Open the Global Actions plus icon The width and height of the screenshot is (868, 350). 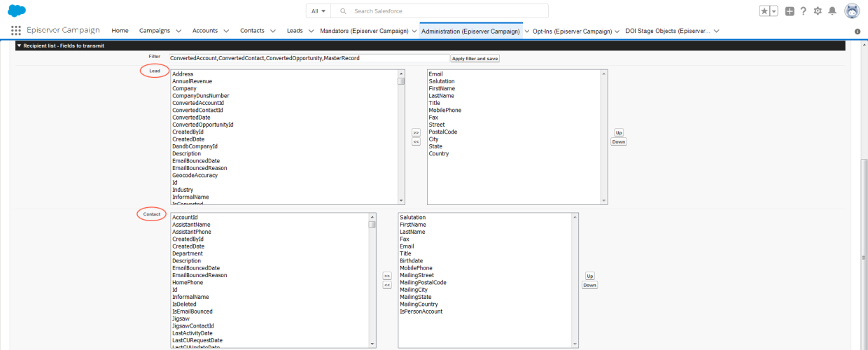[x=790, y=11]
